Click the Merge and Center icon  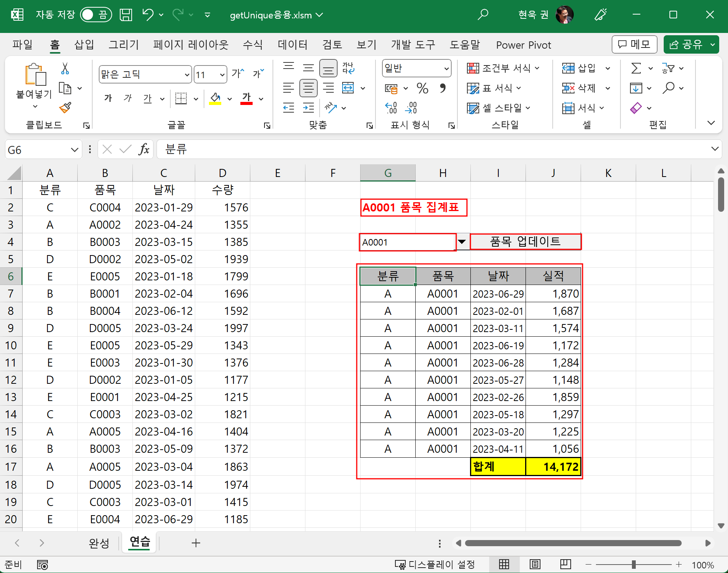pyautogui.click(x=348, y=88)
